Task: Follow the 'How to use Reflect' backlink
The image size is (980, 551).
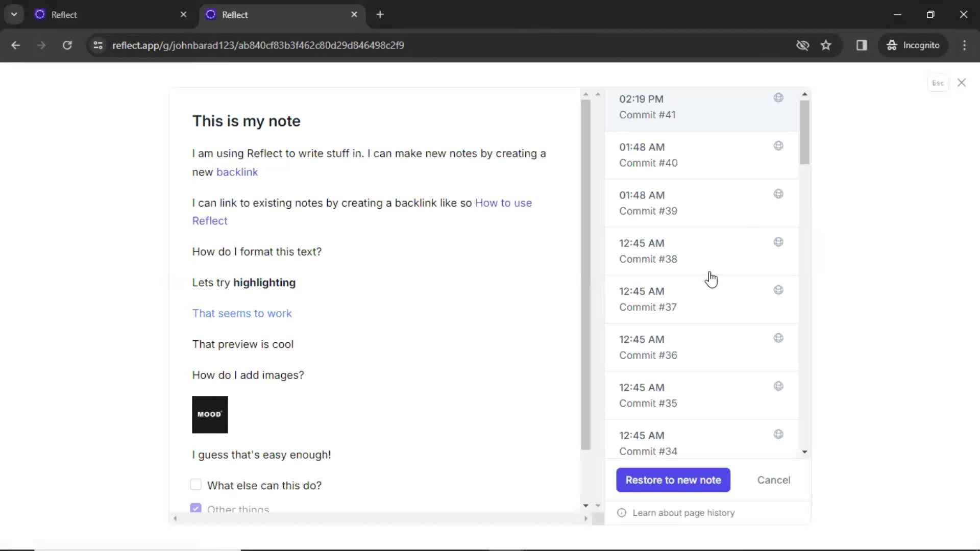Action: coord(503,203)
